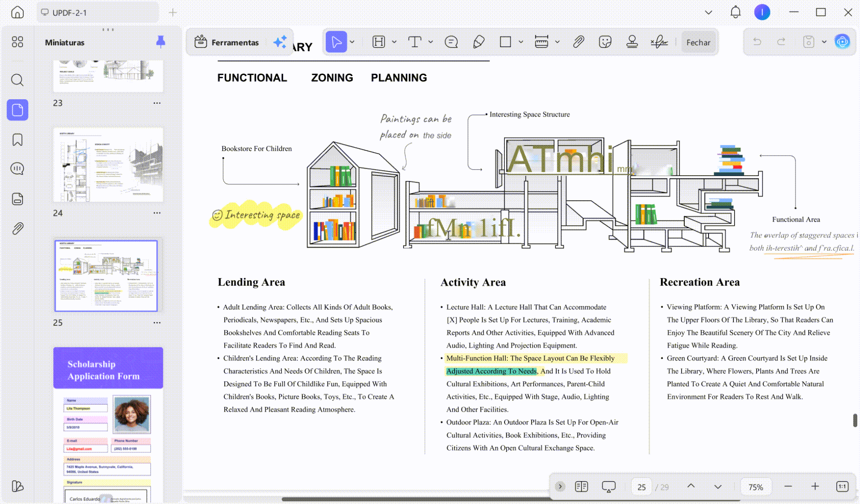Switch to the UPDF-2-1 tab

point(97,13)
